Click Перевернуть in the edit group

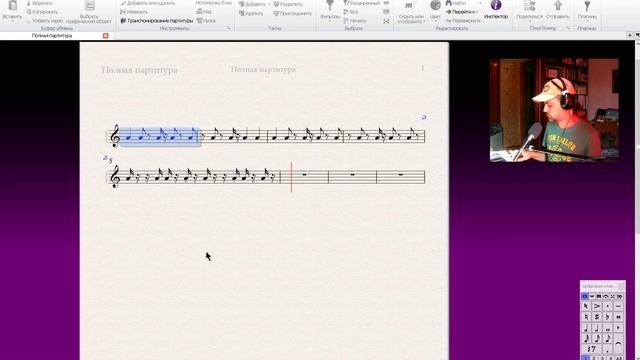463,20
